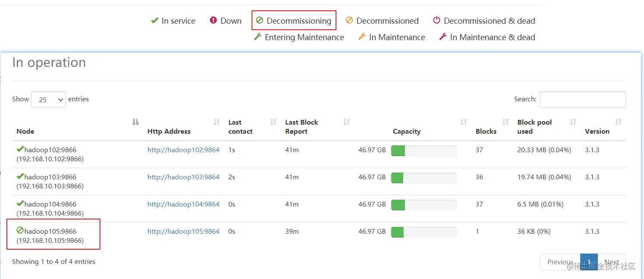Image resolution: width=644 pixels, height=279 pixels.
Task: Click the Entering Maintenance legend label
Action: click(x=305, y=38)
